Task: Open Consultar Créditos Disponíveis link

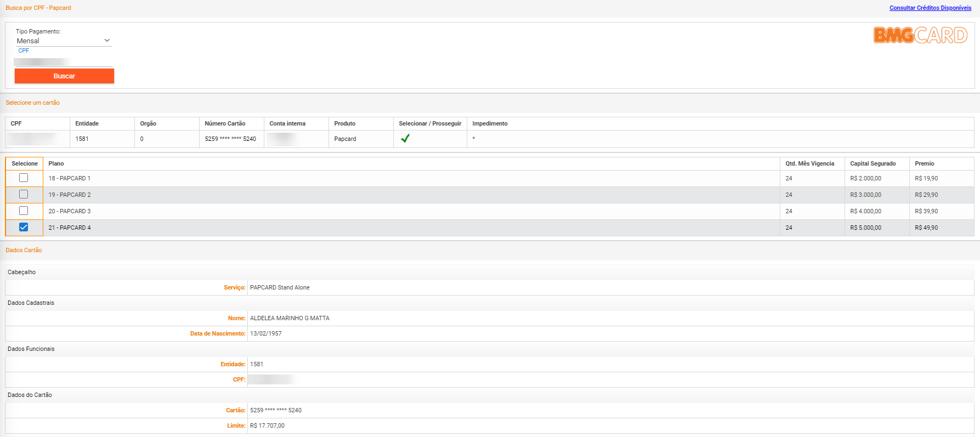Action: (930, 8)
